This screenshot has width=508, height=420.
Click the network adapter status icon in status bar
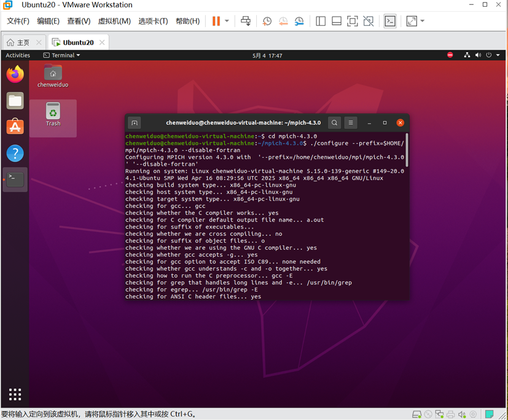439,414
